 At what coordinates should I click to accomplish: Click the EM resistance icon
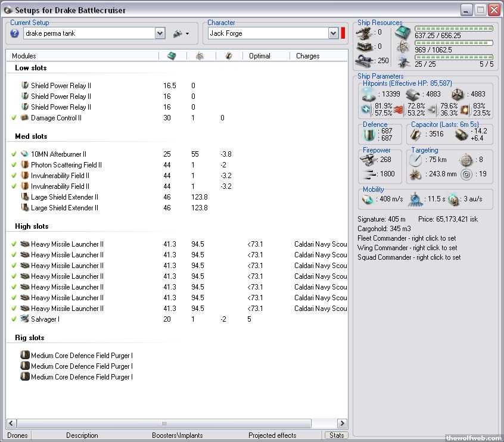(366, 109)
